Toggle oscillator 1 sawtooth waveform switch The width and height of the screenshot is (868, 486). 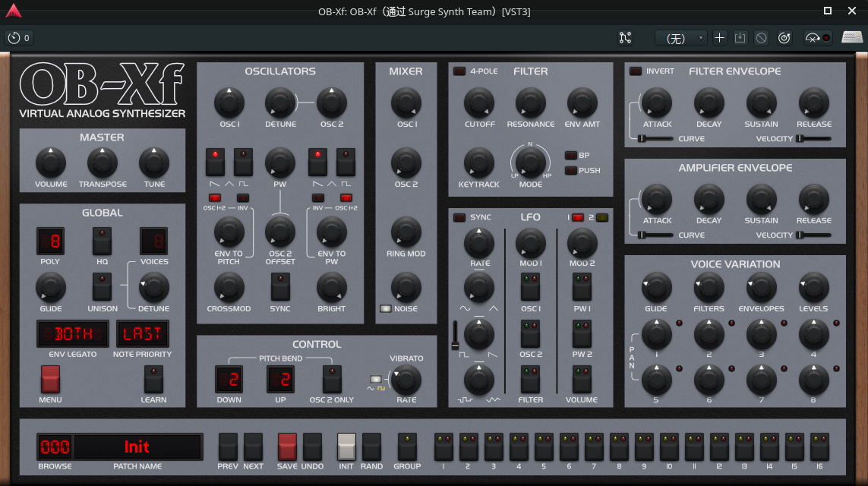(215, 162)
